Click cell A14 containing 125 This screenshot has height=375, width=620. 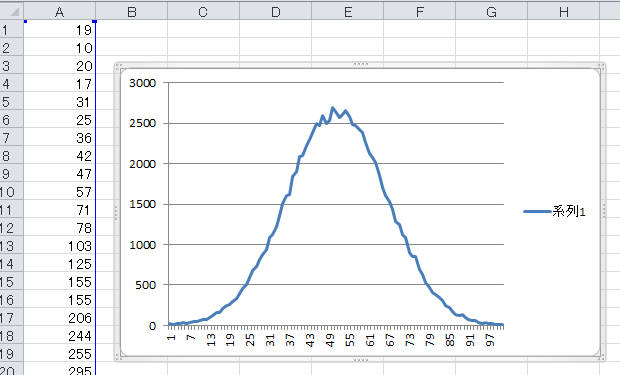pyautogui.click(x=59, y=263)
